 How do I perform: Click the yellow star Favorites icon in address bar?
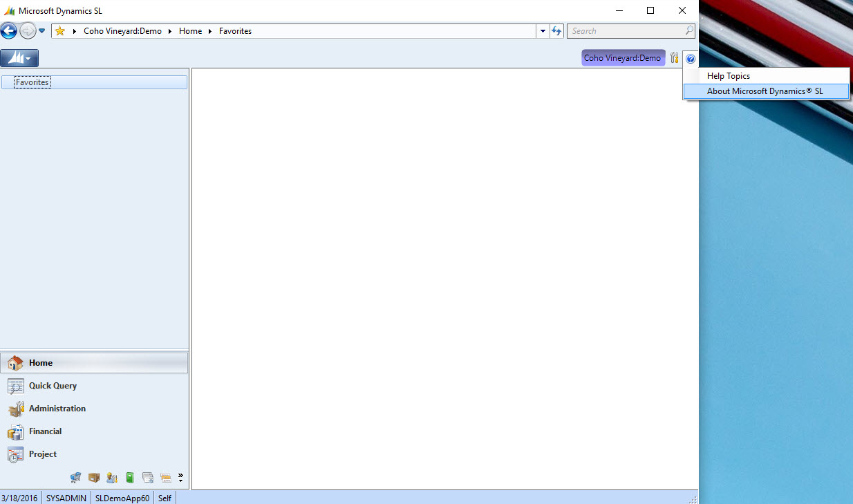click(x=60, y=31)
